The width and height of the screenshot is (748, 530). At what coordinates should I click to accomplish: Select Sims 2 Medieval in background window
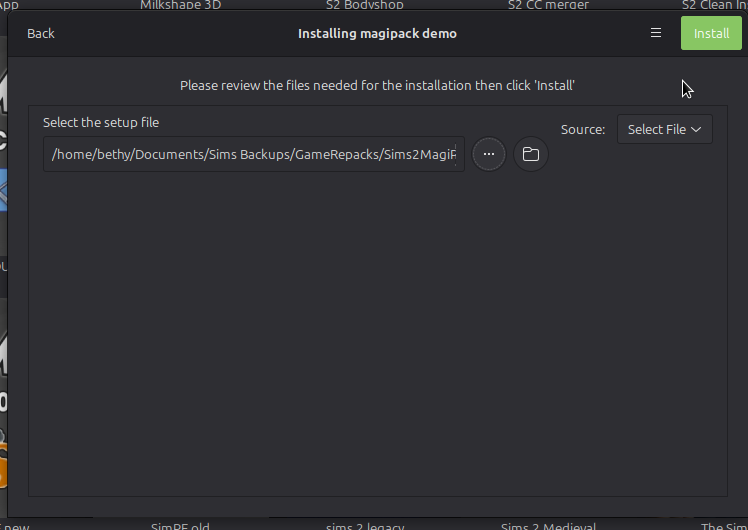click(549, 526)
